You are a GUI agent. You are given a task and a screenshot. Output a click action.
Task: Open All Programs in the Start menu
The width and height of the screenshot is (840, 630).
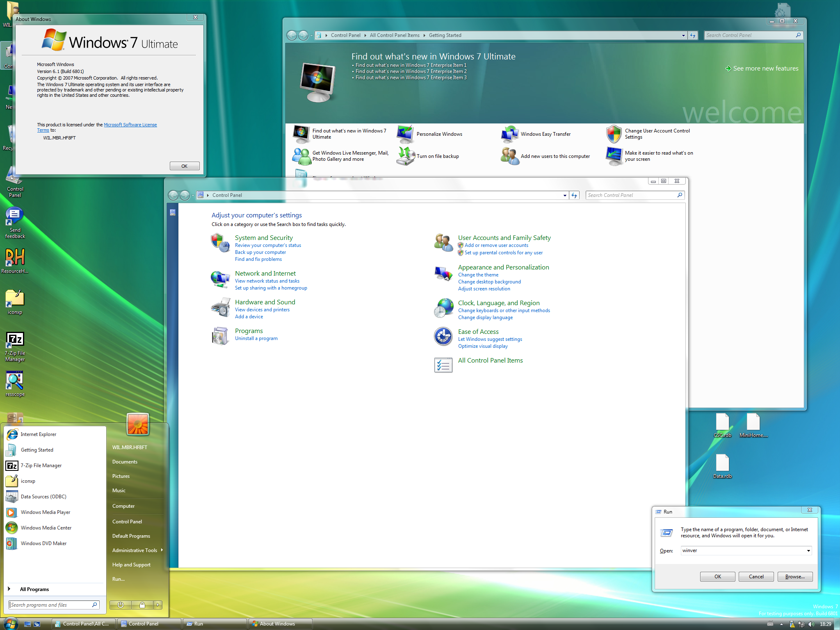pos(34,589)
